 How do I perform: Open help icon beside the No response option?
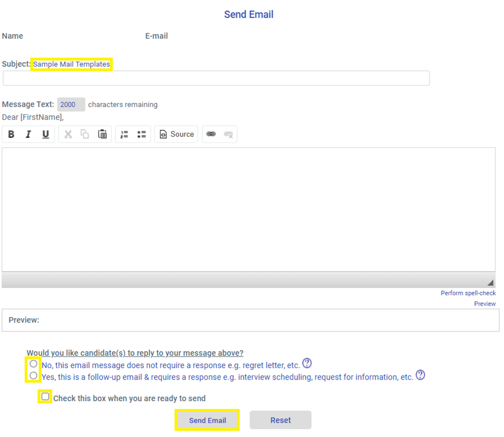(307, 363)
